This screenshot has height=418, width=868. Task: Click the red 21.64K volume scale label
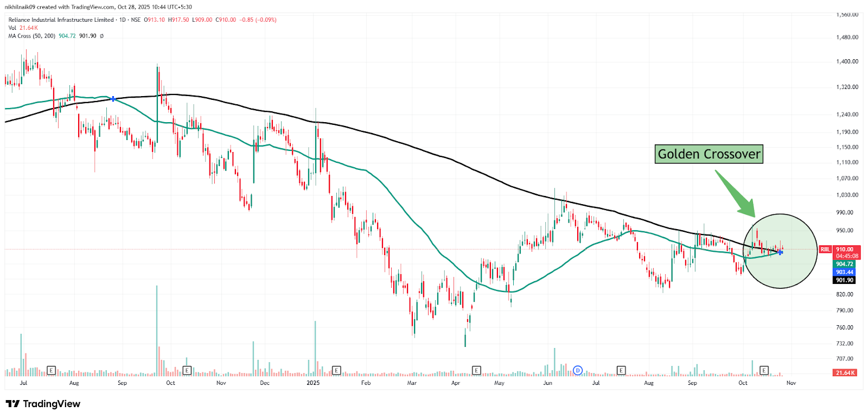(x=845, y=372)
